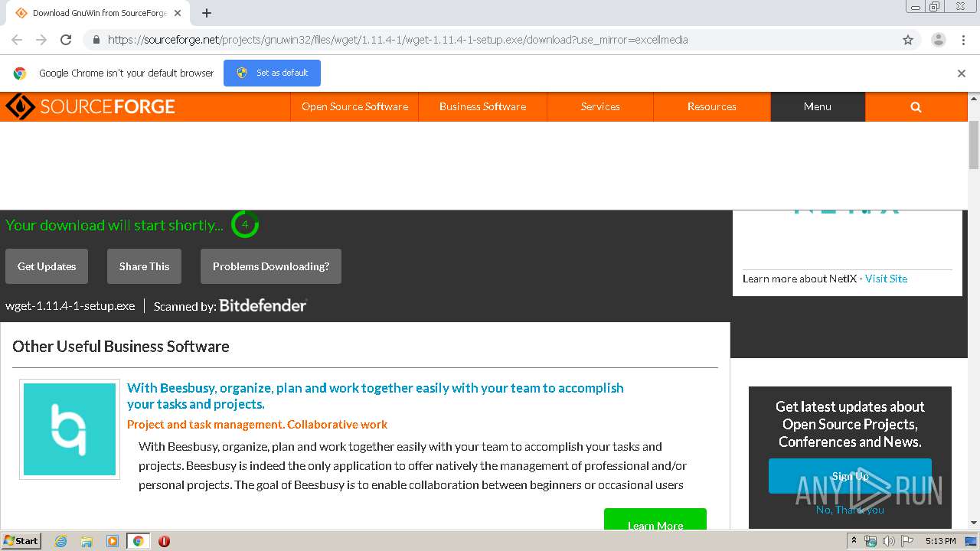The image size is (980, 551).
Task: Show hidden system tray icons
Action: (x=854, y=540)
